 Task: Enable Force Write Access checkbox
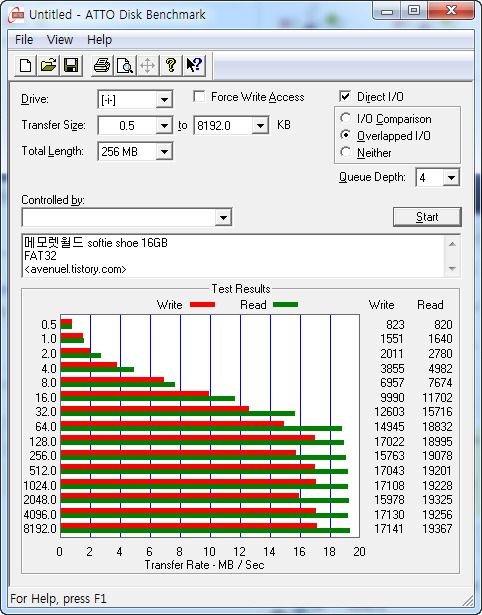(x=199, y=96)
